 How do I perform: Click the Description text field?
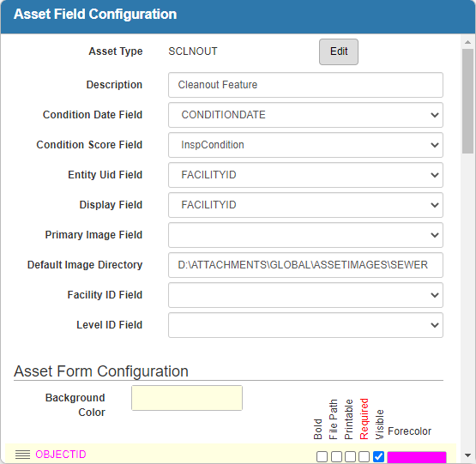(305, 85)
